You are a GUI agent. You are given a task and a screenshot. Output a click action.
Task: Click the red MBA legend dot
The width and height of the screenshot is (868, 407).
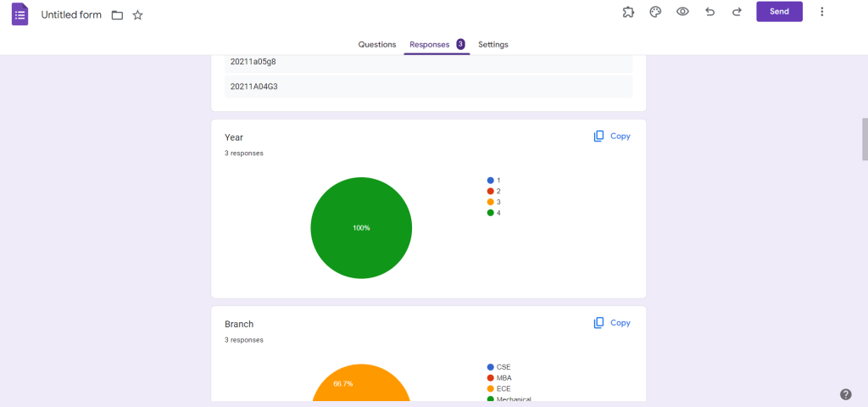tap(491, 377)
